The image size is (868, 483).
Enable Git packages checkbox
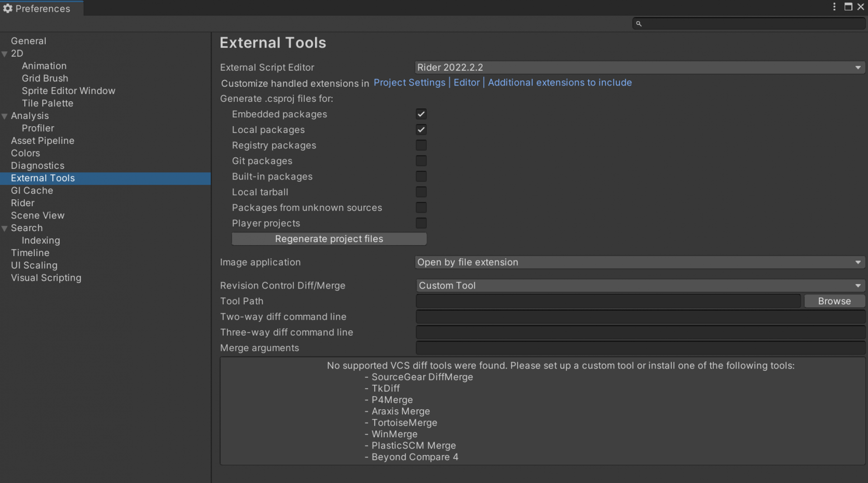421,161
